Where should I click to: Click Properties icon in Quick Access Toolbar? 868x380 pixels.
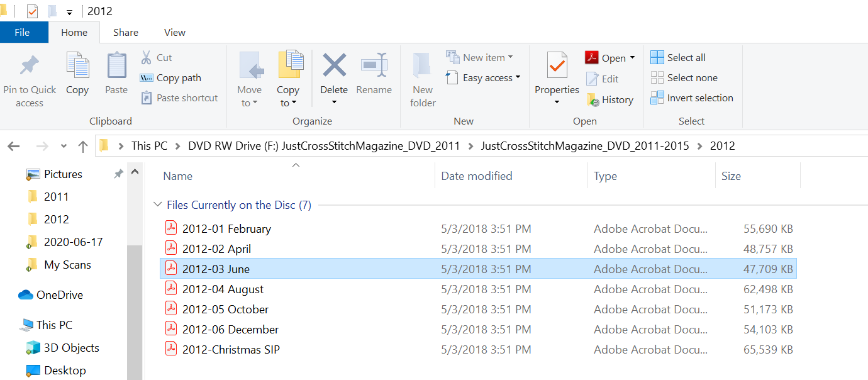[32, 11]
